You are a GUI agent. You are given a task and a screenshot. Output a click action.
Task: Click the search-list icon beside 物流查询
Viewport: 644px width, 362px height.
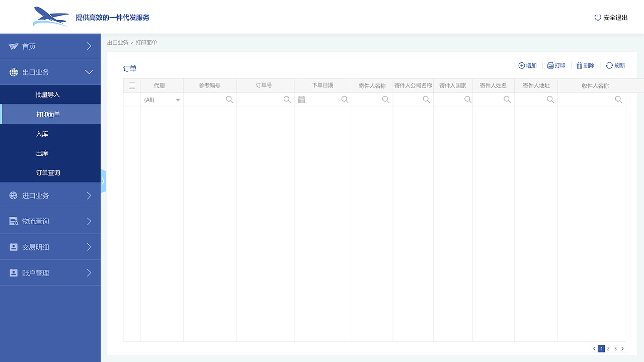(14, 221)
